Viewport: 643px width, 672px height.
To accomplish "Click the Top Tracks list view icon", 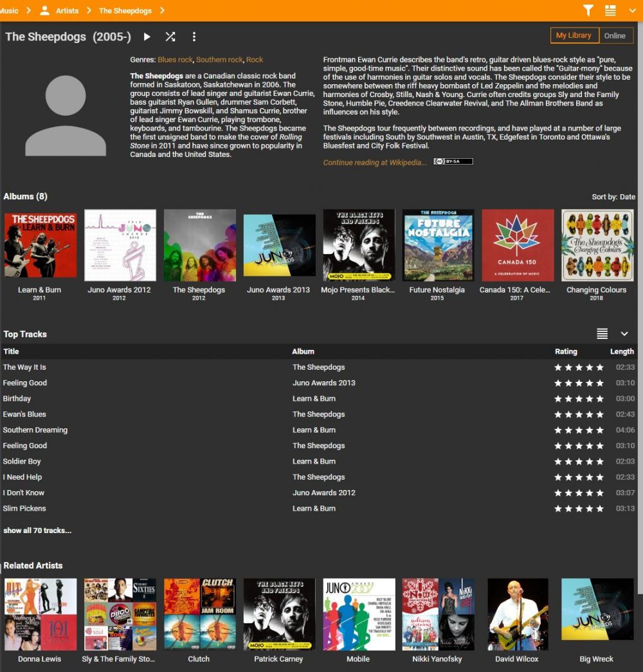I will [x=602, y=334].
